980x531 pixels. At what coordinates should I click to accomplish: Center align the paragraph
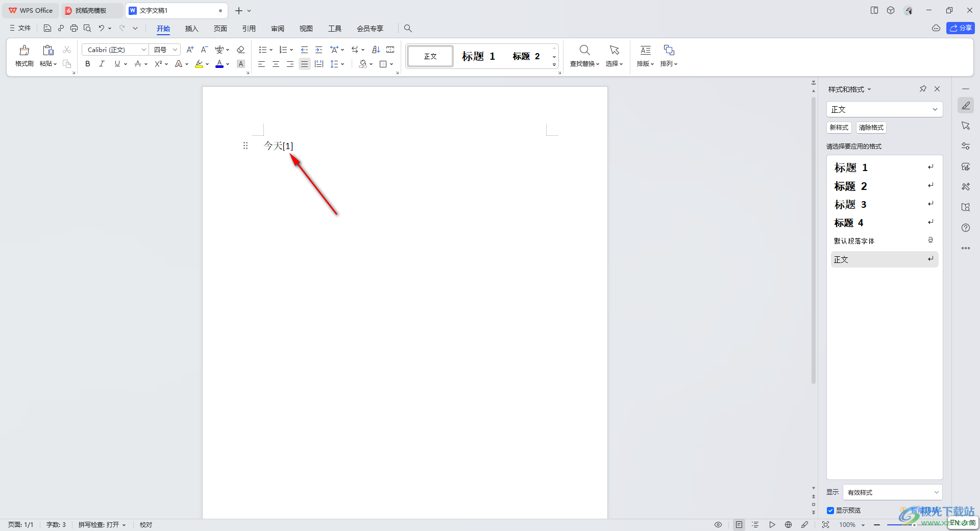coord(276,64)
